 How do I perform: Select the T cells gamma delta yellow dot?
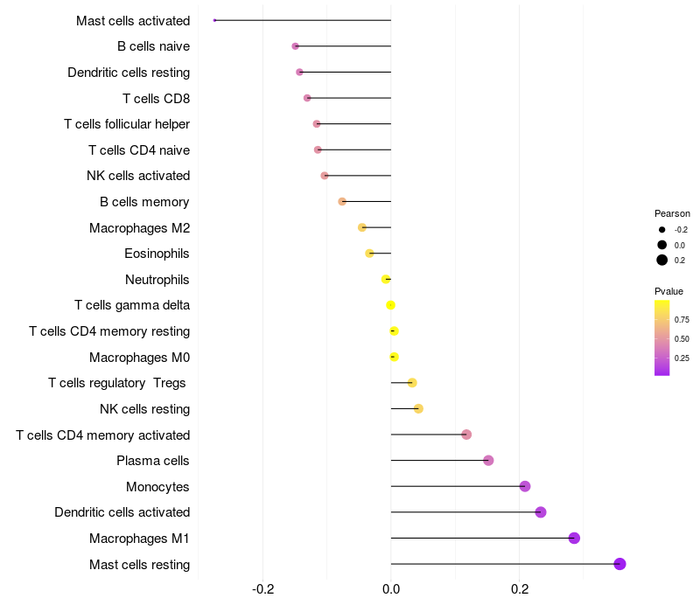390,305
